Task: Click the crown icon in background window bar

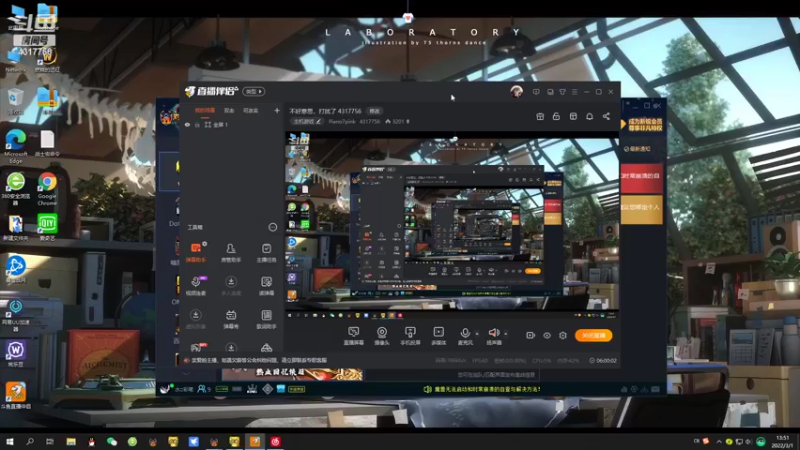Action: click(x=252, y=389)
